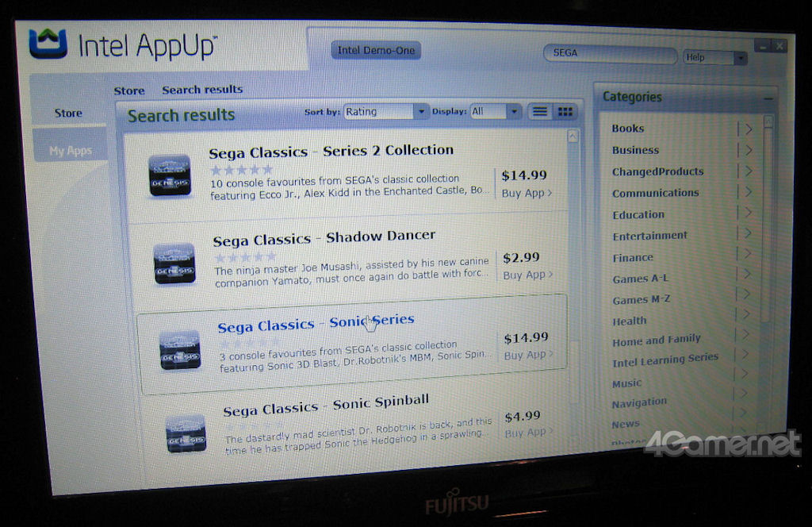
Task: Click the $2.99 Shadow Dancer price
Action: (x=522, y=257)
